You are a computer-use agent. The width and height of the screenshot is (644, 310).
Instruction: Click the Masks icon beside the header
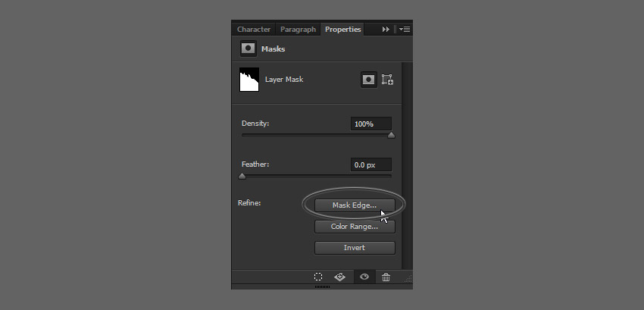(248, 49)
